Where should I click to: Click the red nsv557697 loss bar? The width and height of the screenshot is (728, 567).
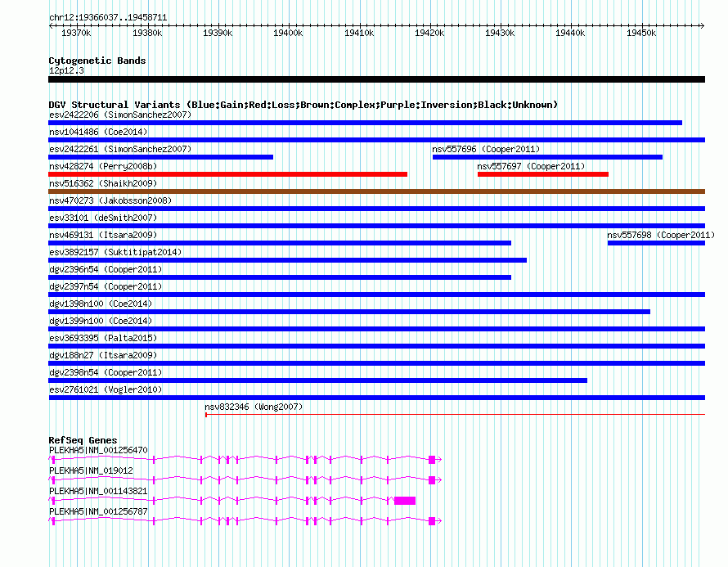543,174
